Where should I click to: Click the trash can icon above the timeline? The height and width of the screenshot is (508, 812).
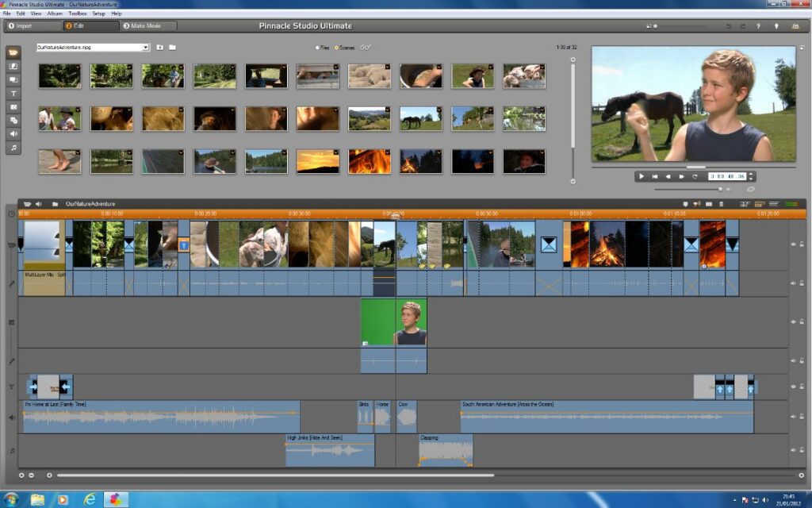pyautogui.click(x=721, y=204)
